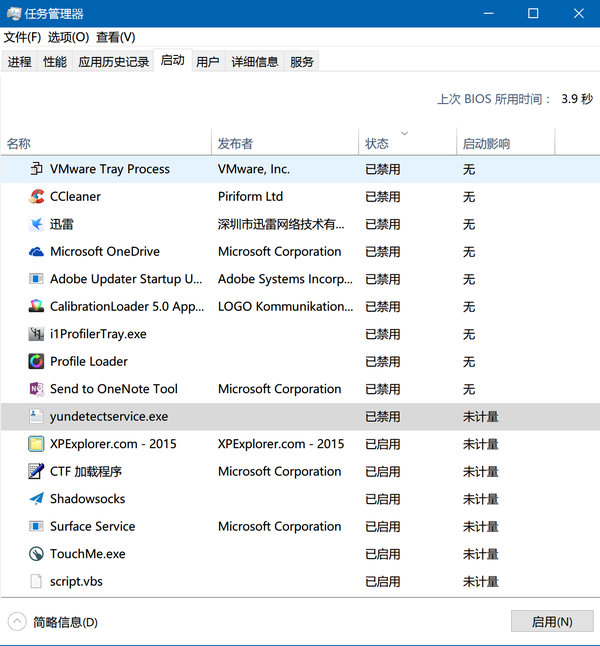Collapse to 简略信息 using the arrow button
This screenshot has width=600, height=646.
[x=17, y=622]
